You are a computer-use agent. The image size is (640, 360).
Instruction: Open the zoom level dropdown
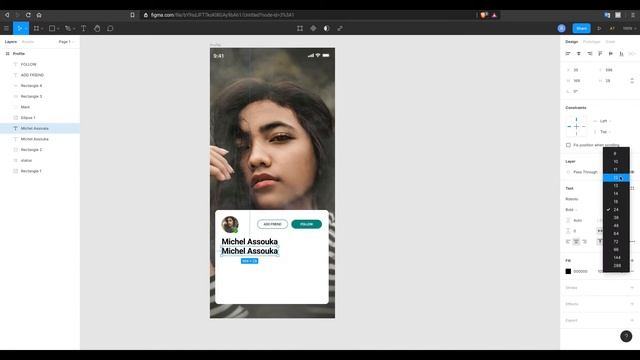pyautogui.click(x=629, y=28)
